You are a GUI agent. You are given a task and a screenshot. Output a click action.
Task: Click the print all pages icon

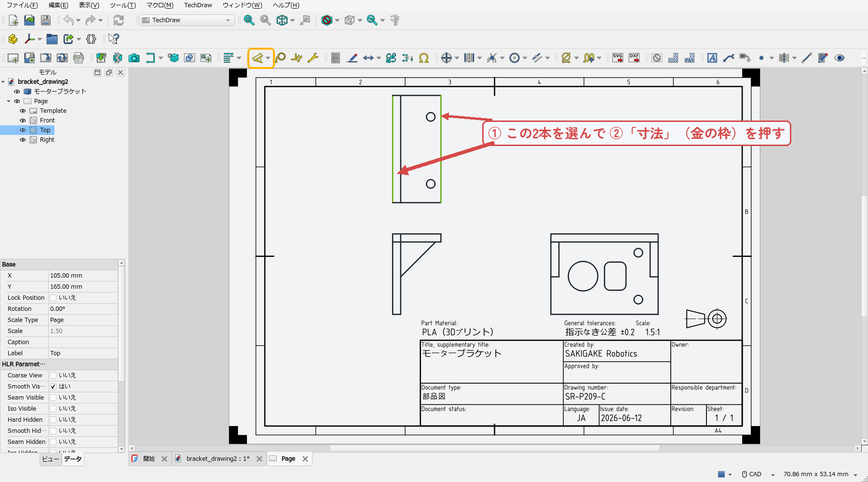pyautogui.click(x=79, y=58)
